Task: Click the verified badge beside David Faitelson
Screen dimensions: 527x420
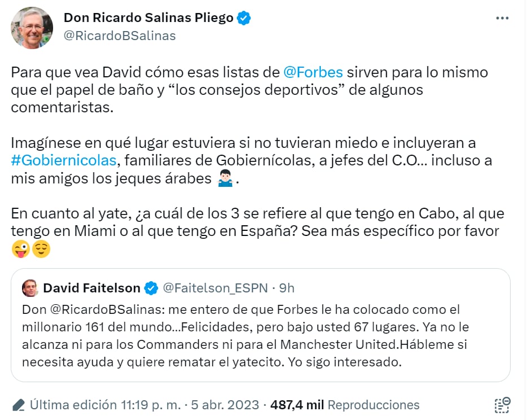Action: 150,288
